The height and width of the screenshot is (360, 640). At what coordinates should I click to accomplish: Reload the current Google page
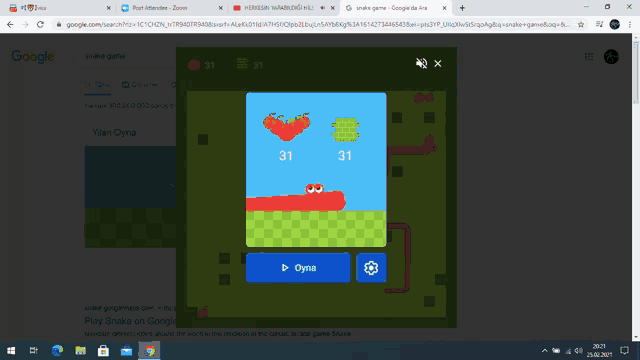(40, 24)
